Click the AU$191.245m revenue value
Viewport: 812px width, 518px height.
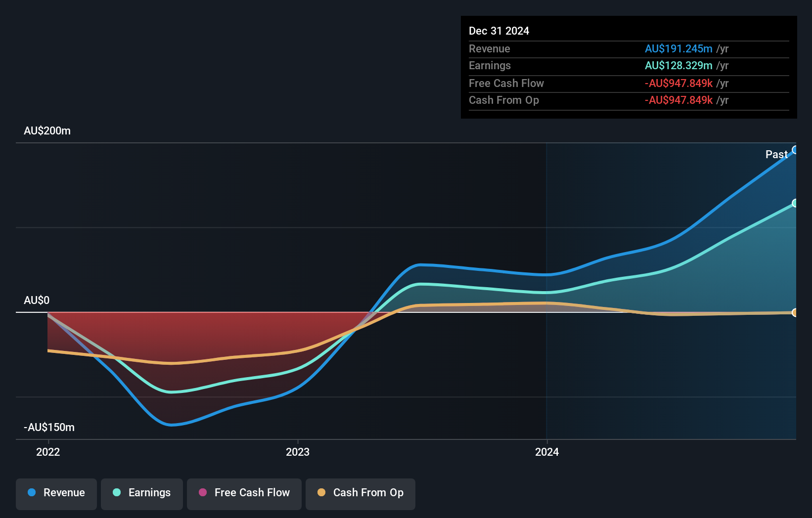point(678,48)
